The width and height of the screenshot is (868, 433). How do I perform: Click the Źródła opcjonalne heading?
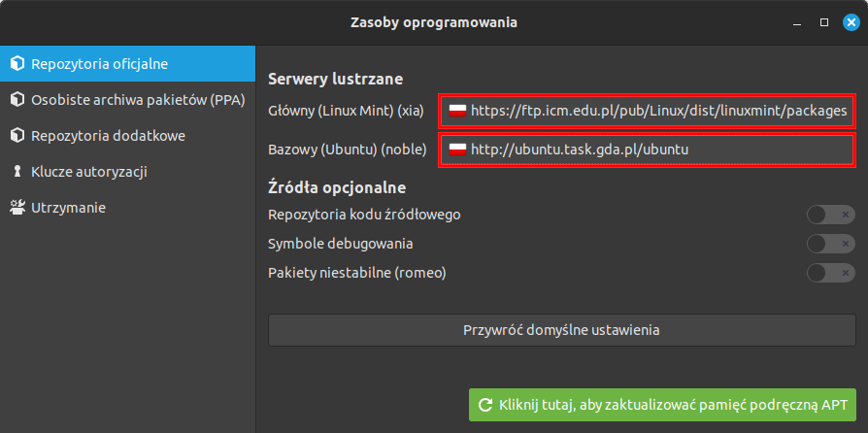(x=337, y=187)
